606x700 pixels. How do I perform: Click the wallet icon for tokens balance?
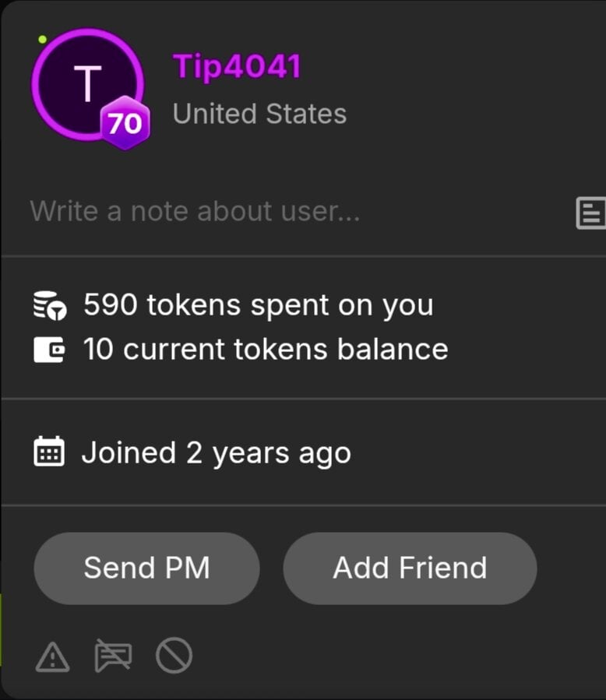pyautogui.click(x=49, y=349)
